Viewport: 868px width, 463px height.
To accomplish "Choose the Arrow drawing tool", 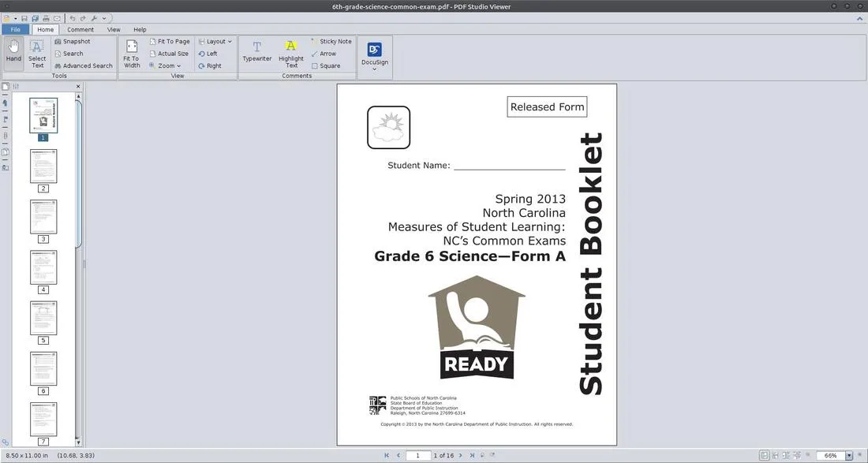I will [325, 54].
